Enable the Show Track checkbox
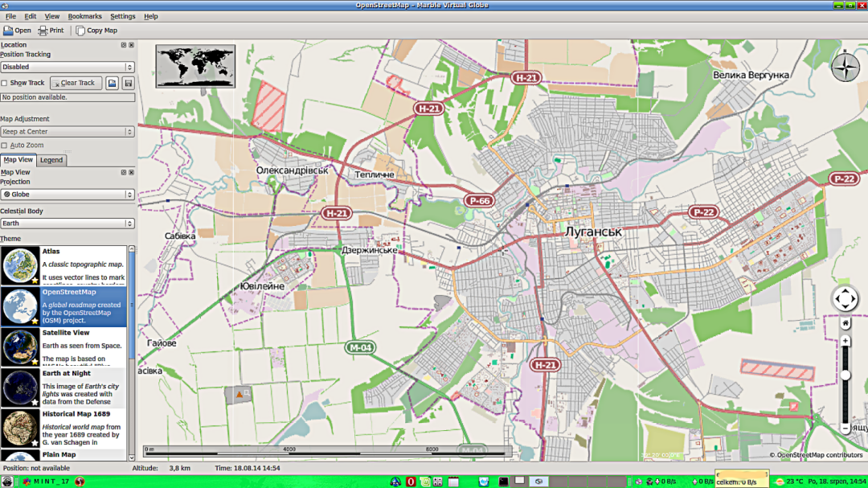Screen dimensions: 868x488 5,83
